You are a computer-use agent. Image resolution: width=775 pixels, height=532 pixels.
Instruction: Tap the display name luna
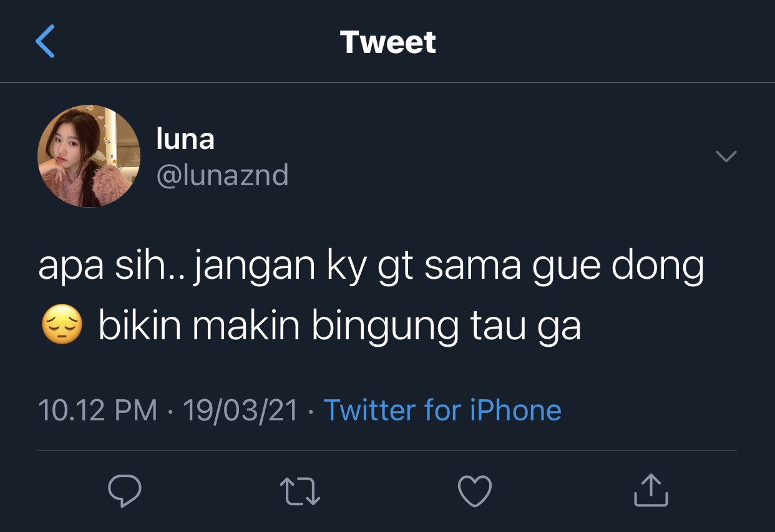click(185, 138)
